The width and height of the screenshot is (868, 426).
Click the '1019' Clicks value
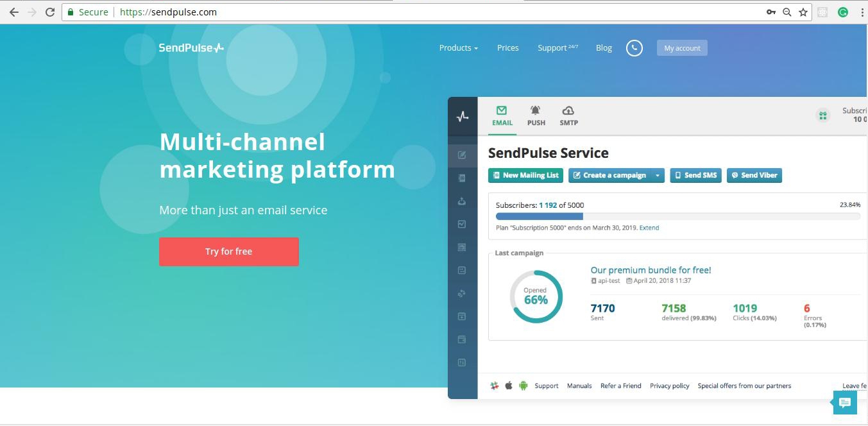(x=745, y=308)
